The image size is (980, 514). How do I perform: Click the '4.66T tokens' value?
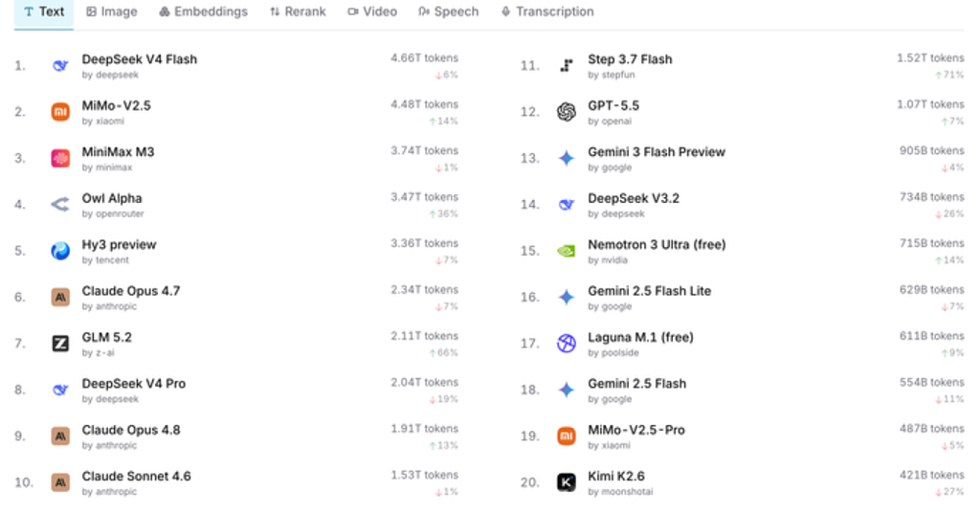tap(424, 58)
